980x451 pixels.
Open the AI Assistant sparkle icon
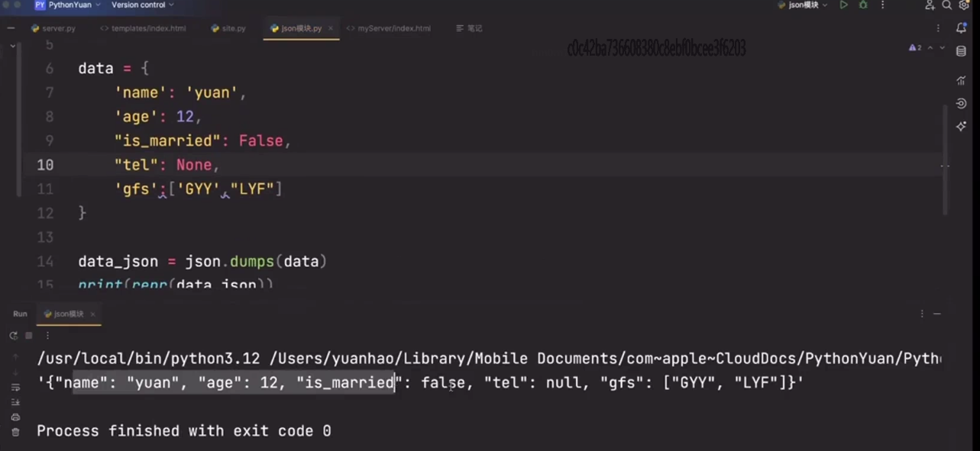962,126
